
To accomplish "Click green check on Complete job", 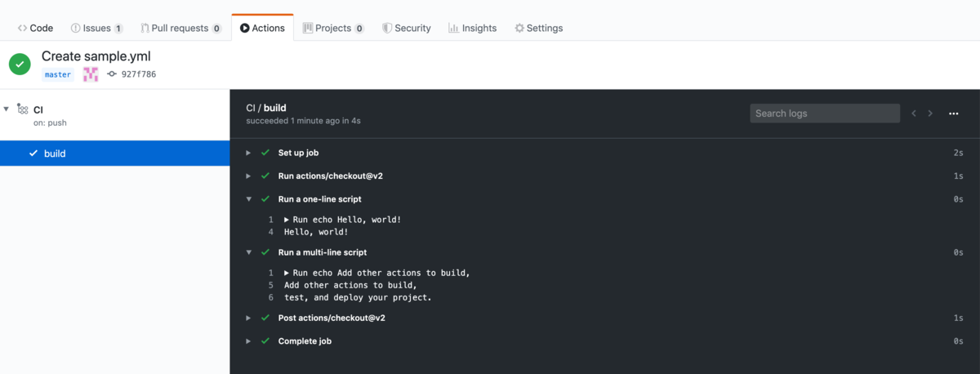I will point(265,341).
